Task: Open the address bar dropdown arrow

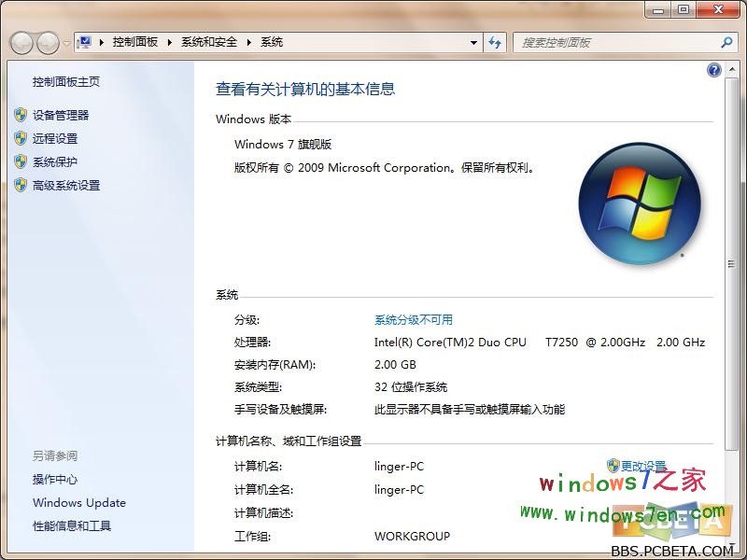Action: [473, 42]
